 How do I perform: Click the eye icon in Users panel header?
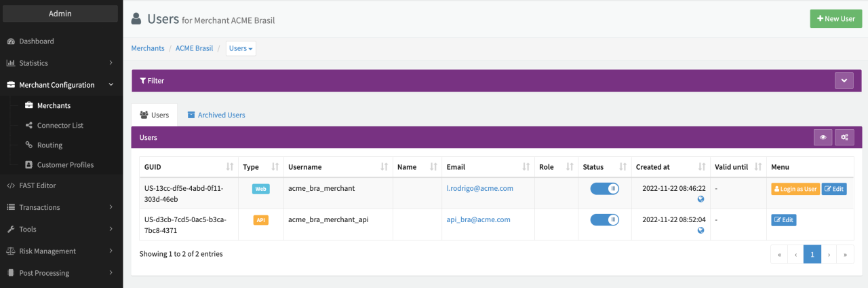click(x=823, y=137)
